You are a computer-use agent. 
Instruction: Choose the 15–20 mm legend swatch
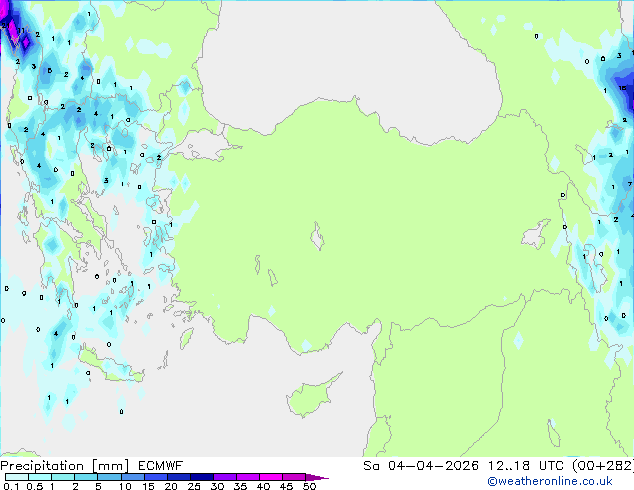[155, 477]
